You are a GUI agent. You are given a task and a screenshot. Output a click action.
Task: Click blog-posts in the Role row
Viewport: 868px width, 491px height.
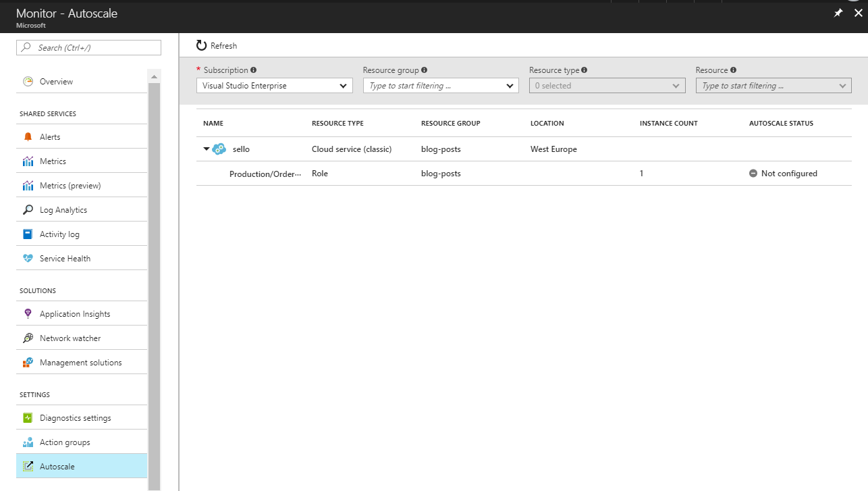pos(441,174)
